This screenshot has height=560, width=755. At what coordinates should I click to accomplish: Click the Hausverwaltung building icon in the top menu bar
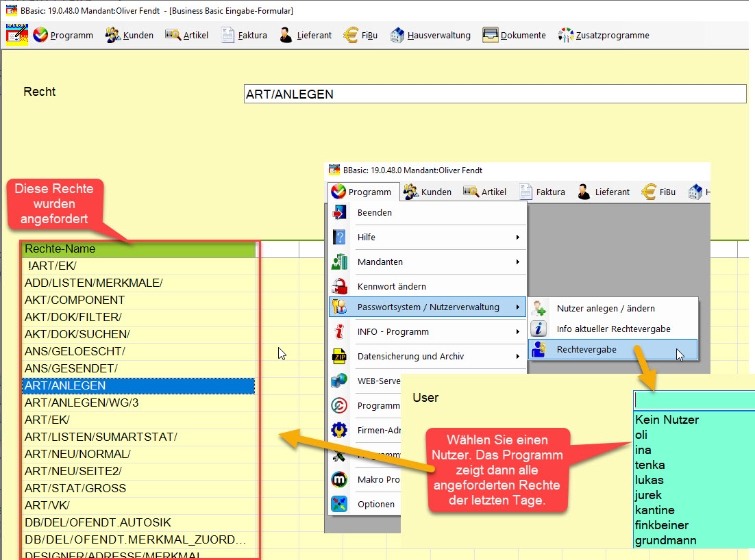tap(397, 35)
